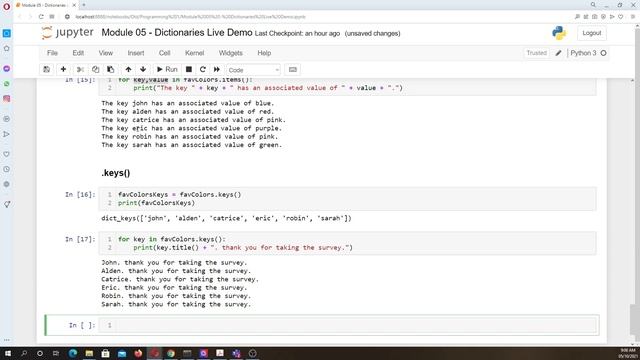Screen dimensions: 640x360
Task: Click the kernel idle circle indicator
Action: tap(603, 53)
